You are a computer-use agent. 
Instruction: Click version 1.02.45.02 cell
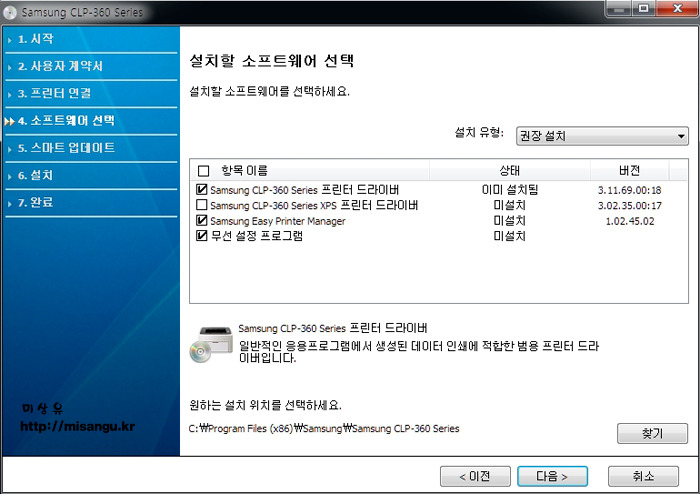click(629, 221)
